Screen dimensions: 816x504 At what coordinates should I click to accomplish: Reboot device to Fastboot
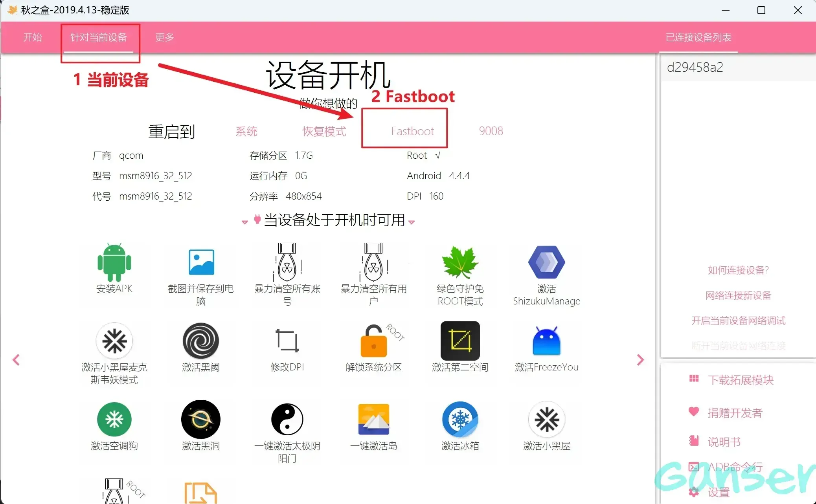click(x=412, y=131)
